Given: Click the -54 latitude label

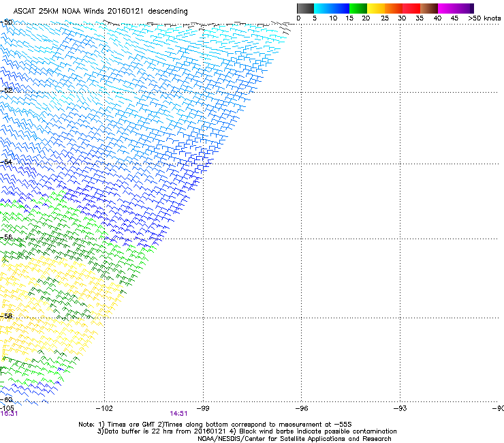Looking at the screenshot, I should [x=6, y=162].
